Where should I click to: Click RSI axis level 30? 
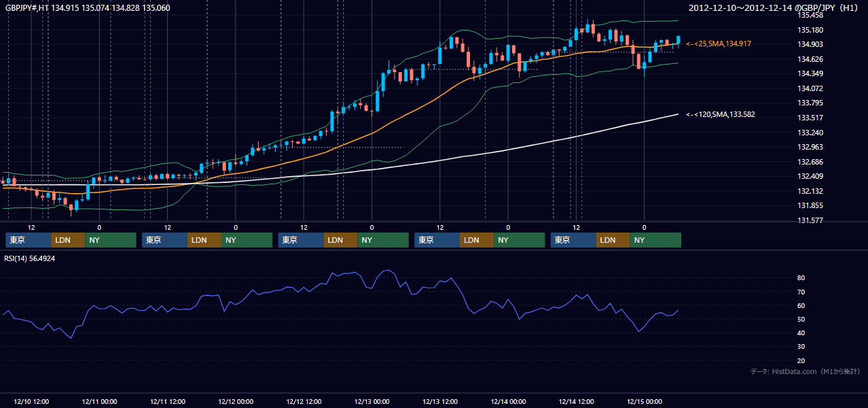pos(801,347)
